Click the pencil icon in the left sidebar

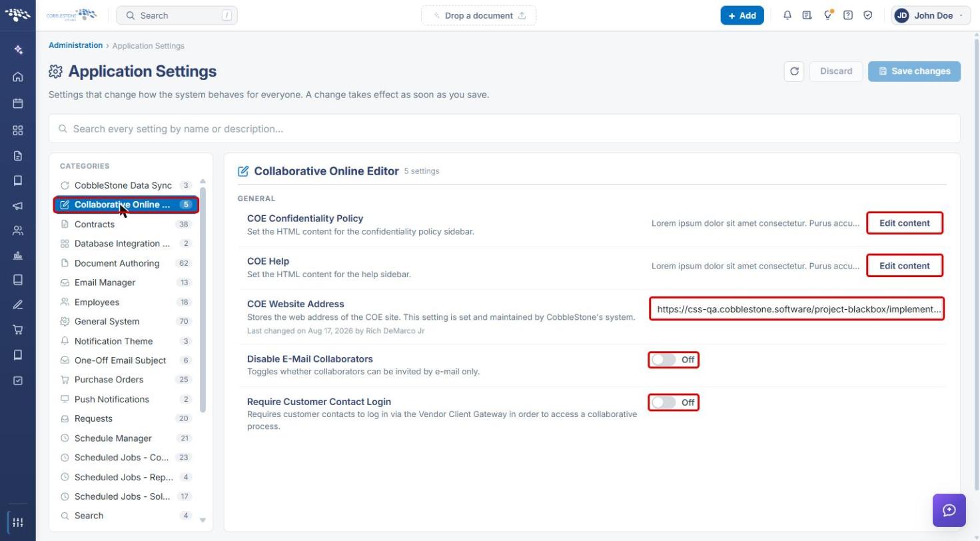(18, 304)
